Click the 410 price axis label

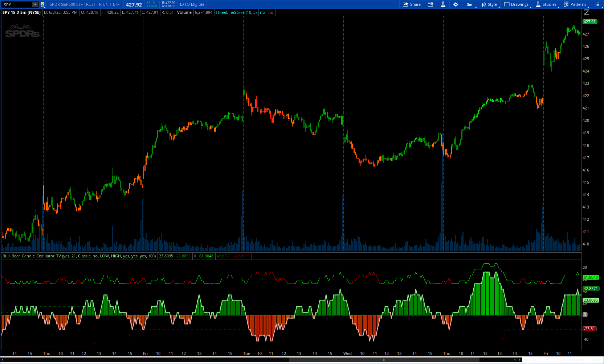click(x=586, y=244)
